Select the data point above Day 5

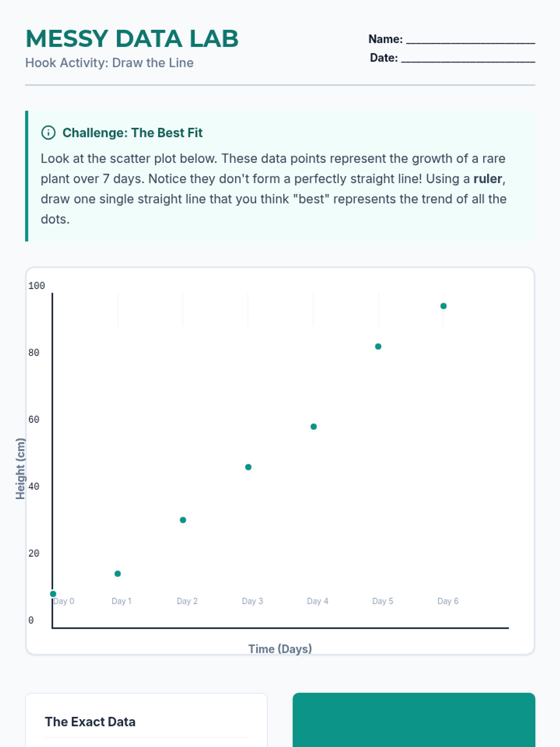378,346
